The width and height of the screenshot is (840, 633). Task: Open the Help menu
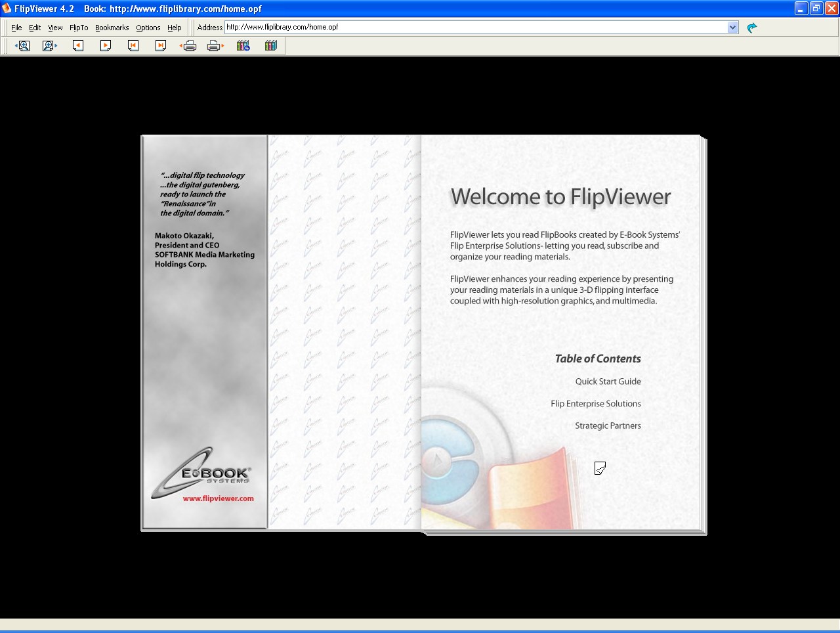(174, 28)
